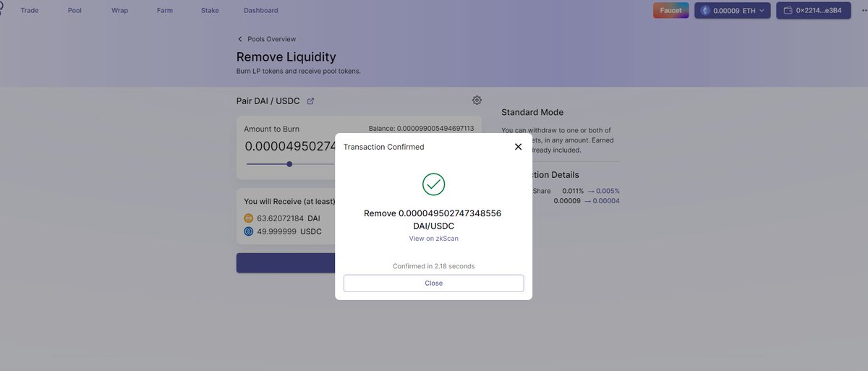
Task: Click the DAI token icon
Action: (249, 218)
